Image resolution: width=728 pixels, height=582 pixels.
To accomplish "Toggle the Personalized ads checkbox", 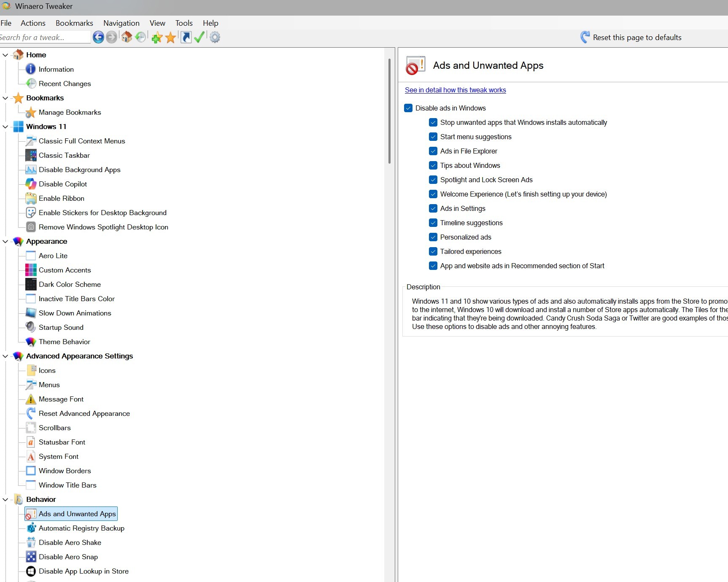I will tap(433, 237).
